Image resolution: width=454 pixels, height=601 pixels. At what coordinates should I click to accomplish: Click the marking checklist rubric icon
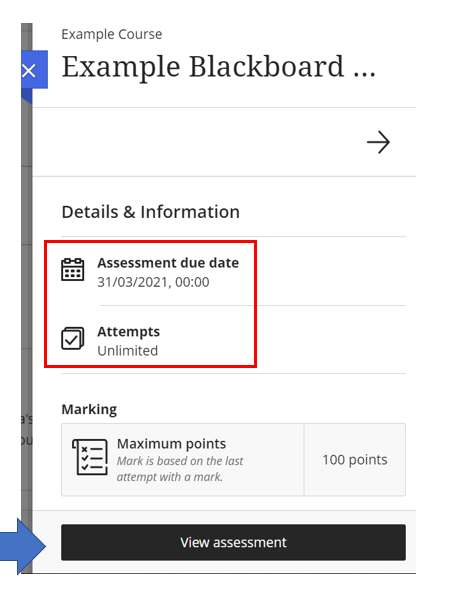pyautogui.click(x=90, y=457)
